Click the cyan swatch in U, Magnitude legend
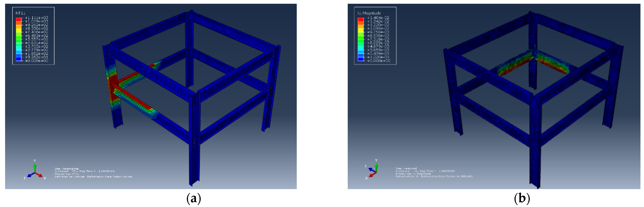Viewport: 644px width, 207px height. 361,48
